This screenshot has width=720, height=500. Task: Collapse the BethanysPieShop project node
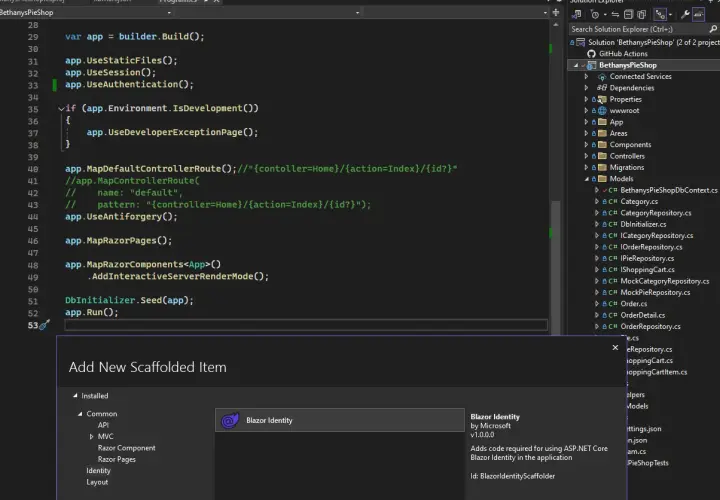(576, 65)
